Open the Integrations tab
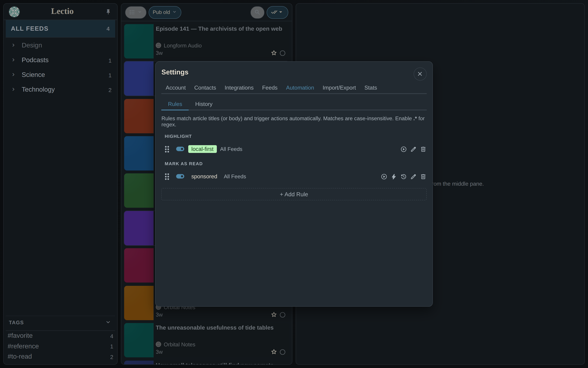The height and width of the screenshot is (368, 588). pos(239,88)
